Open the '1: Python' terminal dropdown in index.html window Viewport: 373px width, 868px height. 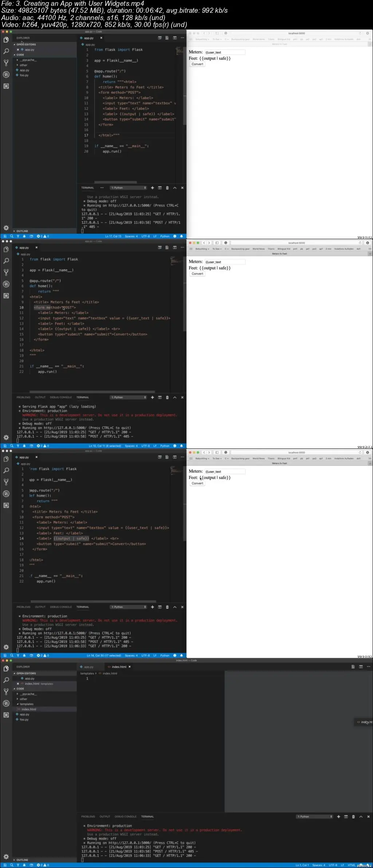coord(314,817)
